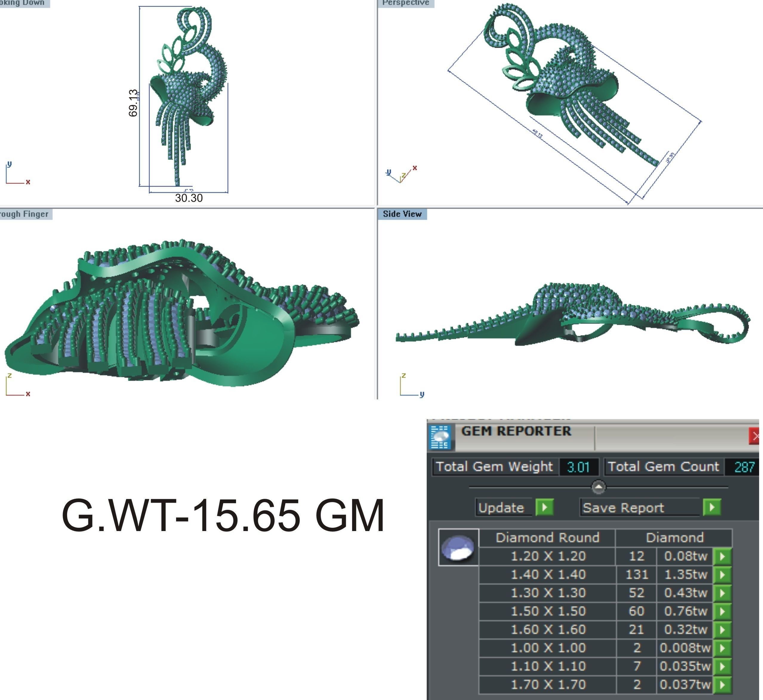The image size is (763, 700).
Task: Click the 0.43tw weight cell
Action: coord(685,593)
